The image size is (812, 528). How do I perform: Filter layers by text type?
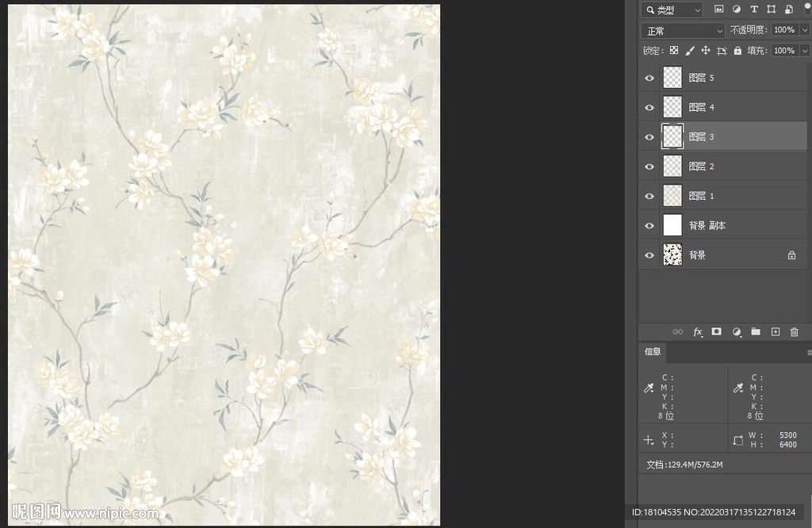tap(753, 10)
